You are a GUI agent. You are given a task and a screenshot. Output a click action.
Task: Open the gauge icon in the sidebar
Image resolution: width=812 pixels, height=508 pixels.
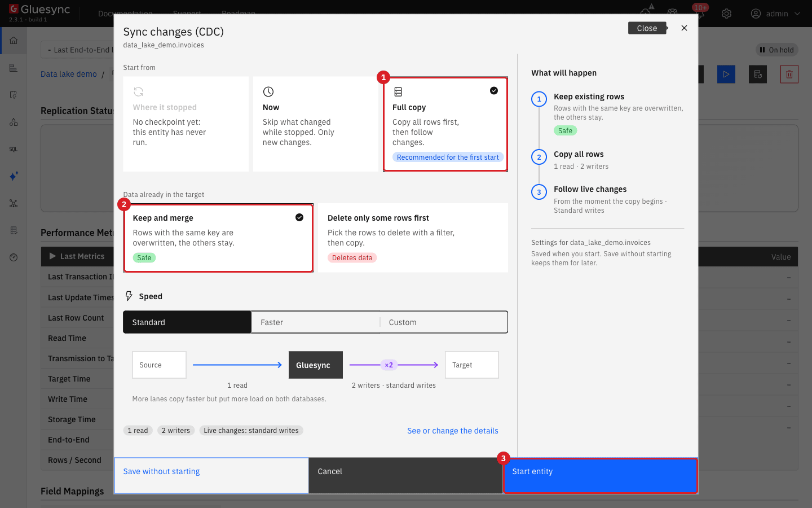[14, 257]
